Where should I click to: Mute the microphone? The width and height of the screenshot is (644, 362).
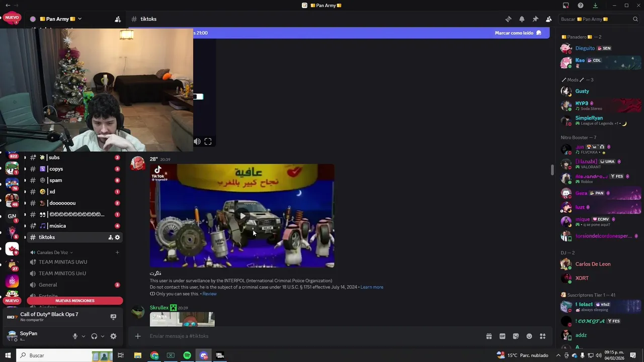[x=75, y=336]
